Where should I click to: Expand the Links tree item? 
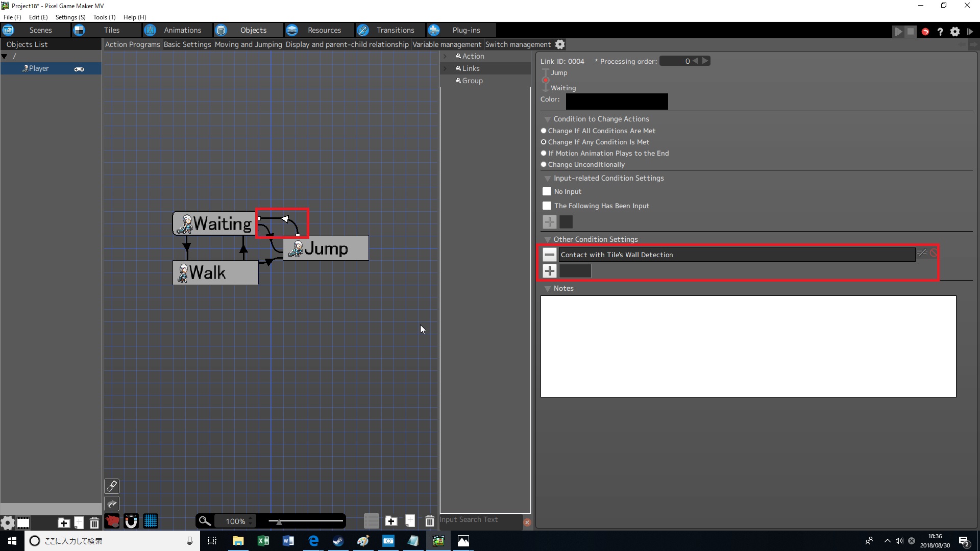point(445,68)
